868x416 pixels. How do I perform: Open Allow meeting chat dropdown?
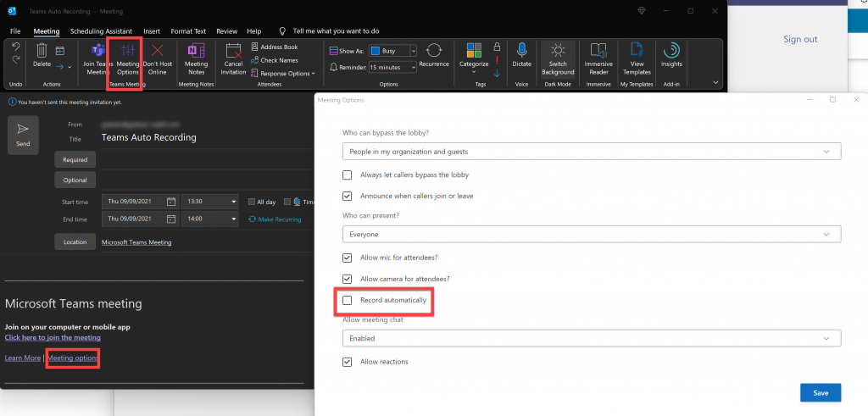point(592,338)
